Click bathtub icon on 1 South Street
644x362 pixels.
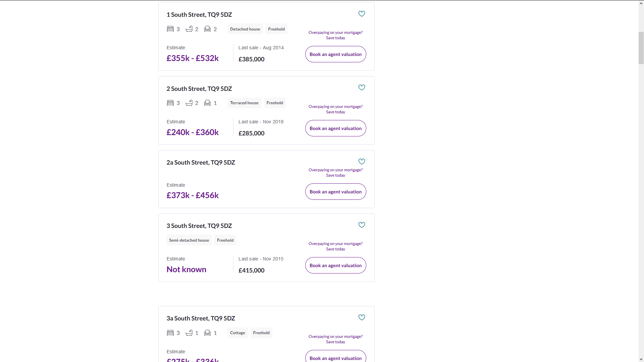pos(189,29)
